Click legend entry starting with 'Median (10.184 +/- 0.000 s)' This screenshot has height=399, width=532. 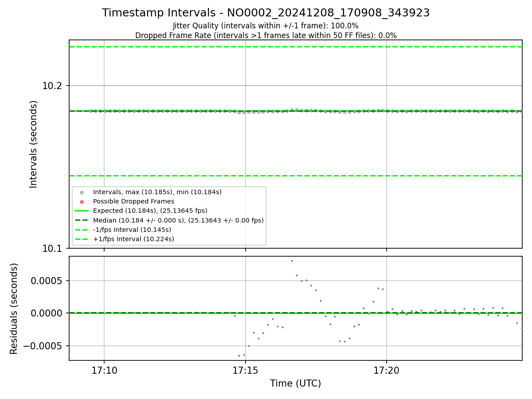pyautogui.click(x=178, y=220)
